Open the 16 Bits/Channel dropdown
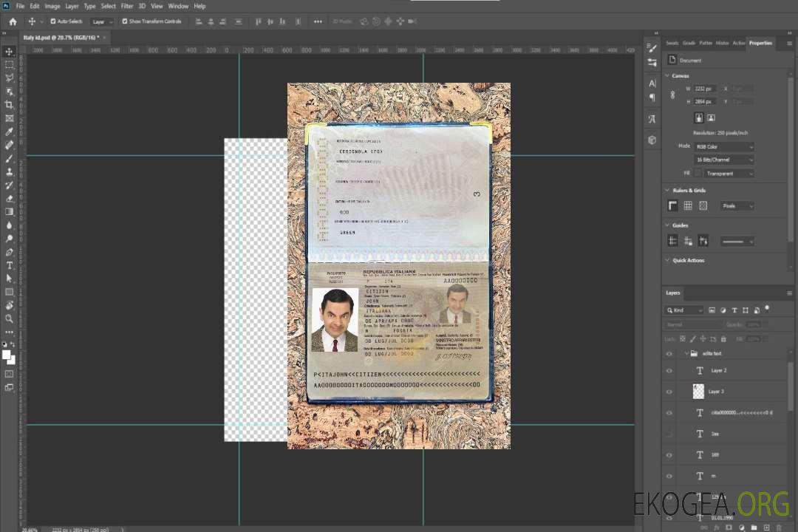Image resolution: width=798 pixels, height=532 pixels. pyautogui.click(x=723, y=160)
